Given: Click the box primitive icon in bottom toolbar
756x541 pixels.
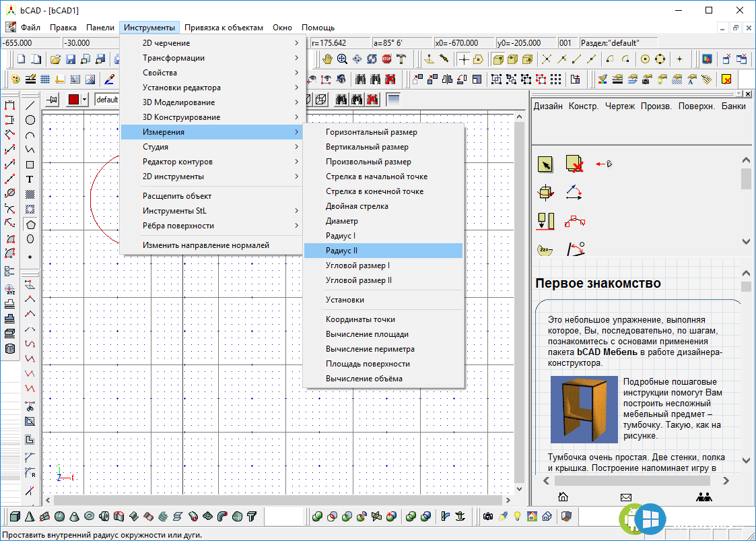Looking at the screenshot, I should click(15, 516).
